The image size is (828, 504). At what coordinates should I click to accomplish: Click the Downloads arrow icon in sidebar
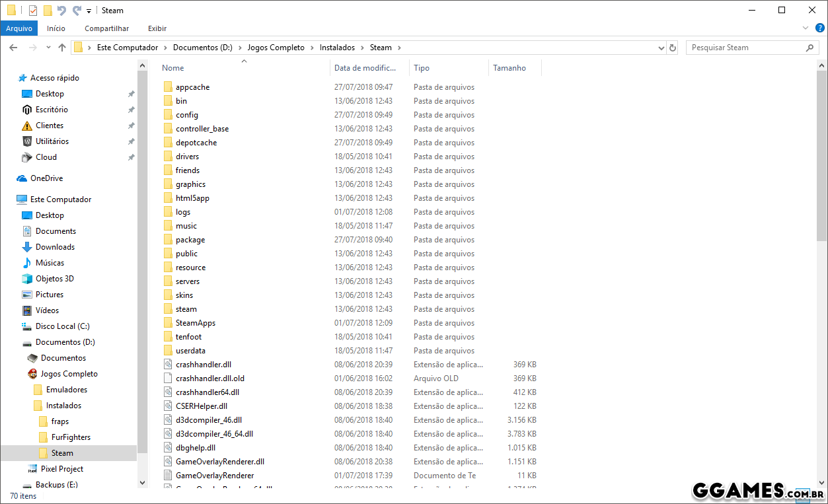click(27, 247)
